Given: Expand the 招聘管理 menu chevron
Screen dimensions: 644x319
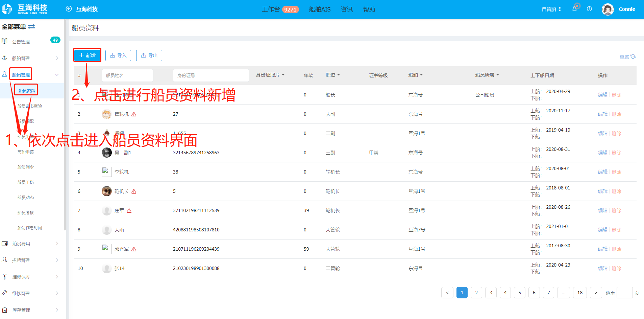Looking at the screenshot, I should [x=57, y=260].
